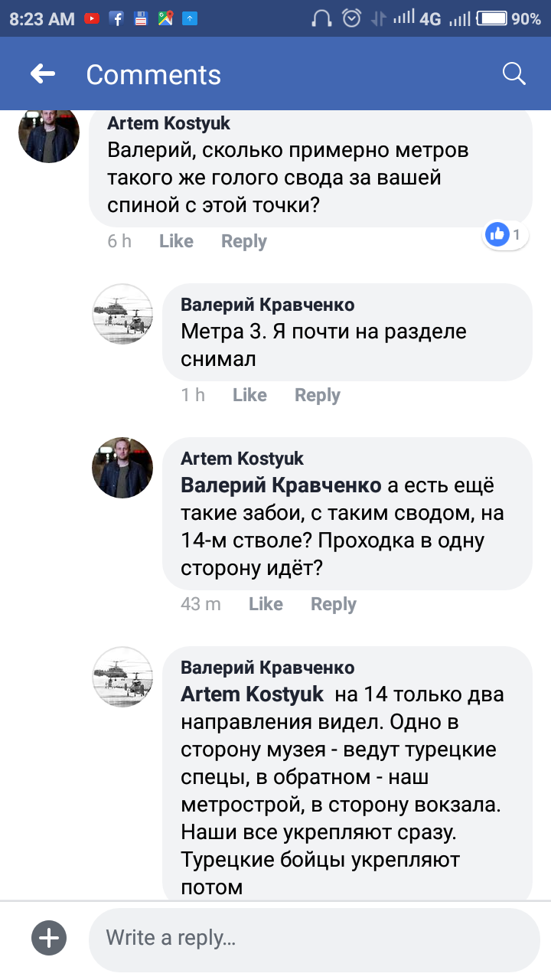Tap the plus icon beside reply field
Image resolution: width=551 pixels, height=980 pixels.
point(49,938)
